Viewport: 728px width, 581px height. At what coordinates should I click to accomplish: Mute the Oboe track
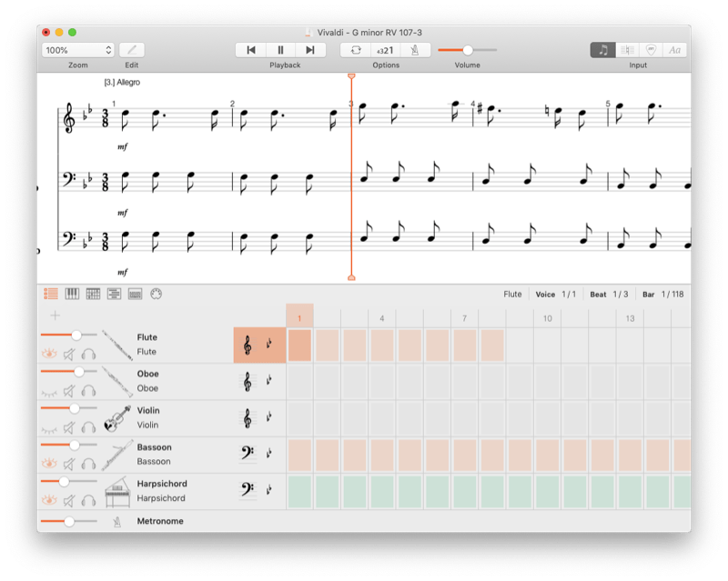(69, 391)
